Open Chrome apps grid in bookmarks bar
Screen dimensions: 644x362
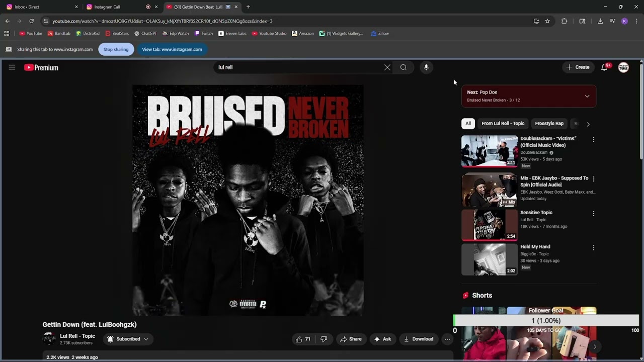tap(7, 34)
